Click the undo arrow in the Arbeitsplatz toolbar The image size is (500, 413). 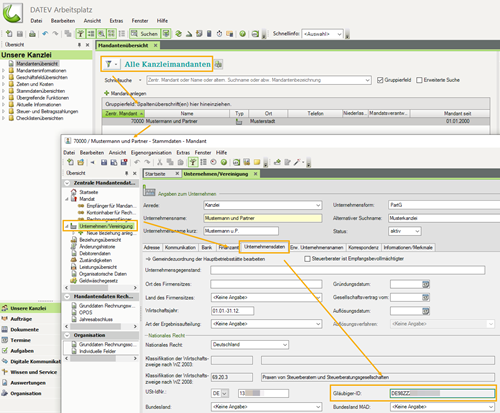45,34
